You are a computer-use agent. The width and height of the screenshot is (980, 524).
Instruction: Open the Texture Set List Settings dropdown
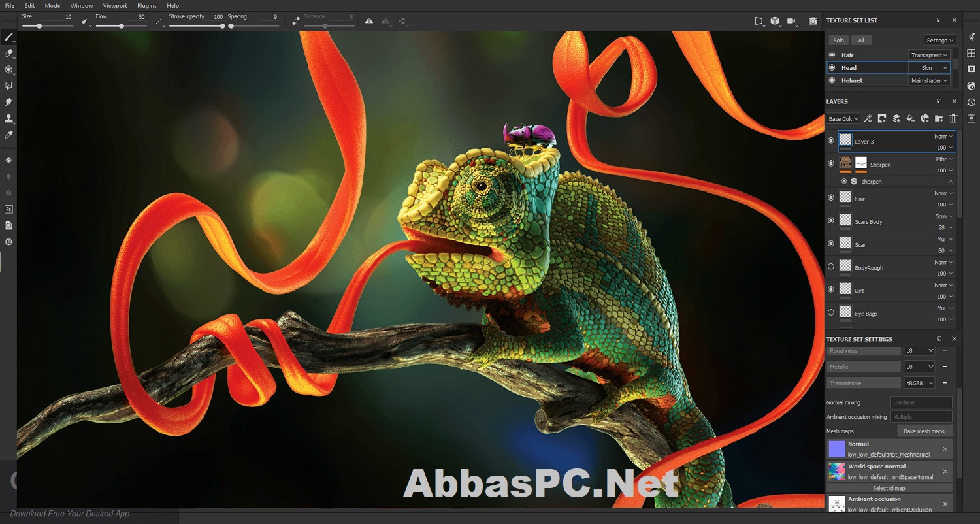(x=939, y=40)
